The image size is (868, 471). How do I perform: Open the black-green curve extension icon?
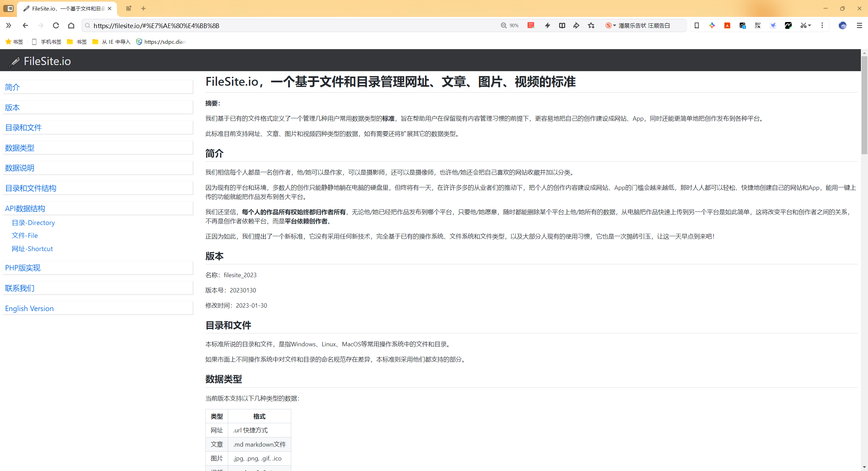pos(788,25)
